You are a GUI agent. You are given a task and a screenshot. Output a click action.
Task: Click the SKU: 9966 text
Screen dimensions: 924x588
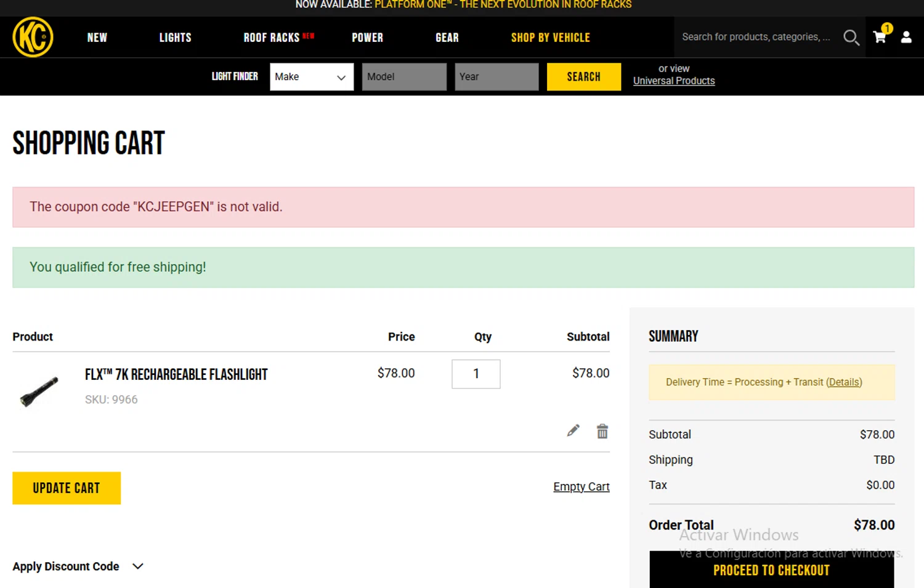[111, 400]
